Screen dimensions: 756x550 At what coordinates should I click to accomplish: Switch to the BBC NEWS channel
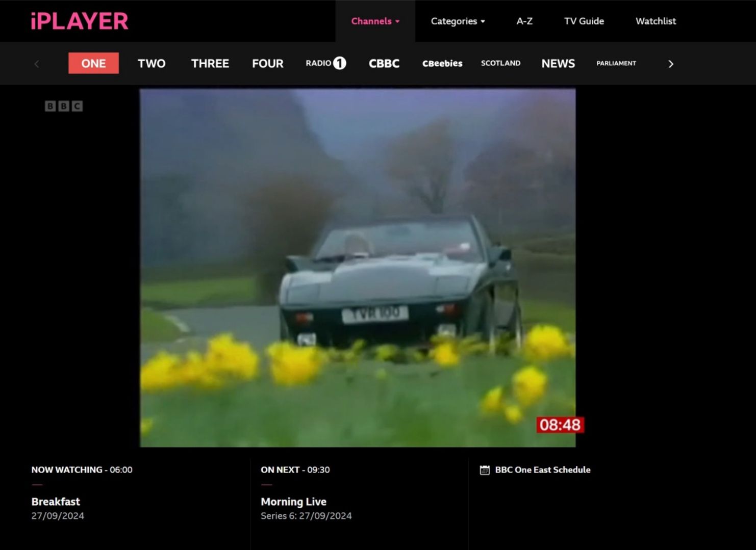pyautogui.click(x=558, y=63)
